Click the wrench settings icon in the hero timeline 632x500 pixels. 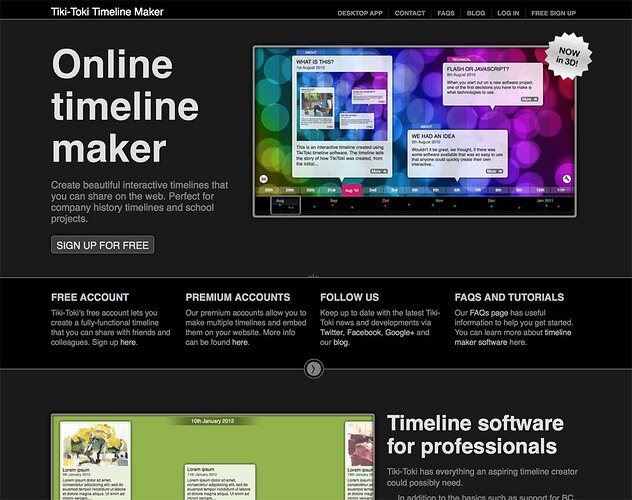coord(566,179)
